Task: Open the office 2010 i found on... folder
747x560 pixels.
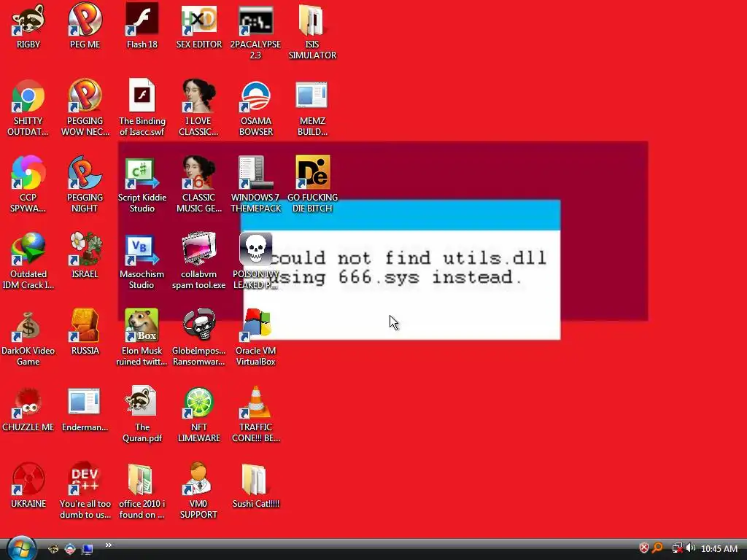Action: (142, 478)
